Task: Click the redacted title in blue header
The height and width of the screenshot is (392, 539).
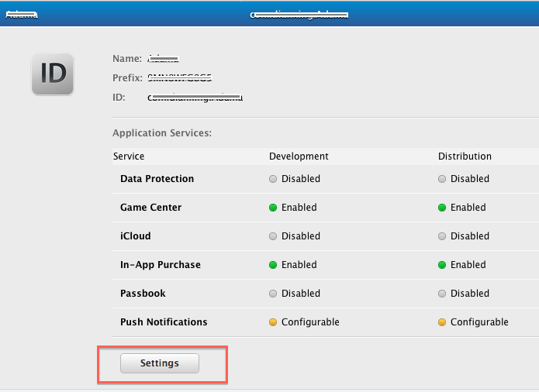Action: 299,15
